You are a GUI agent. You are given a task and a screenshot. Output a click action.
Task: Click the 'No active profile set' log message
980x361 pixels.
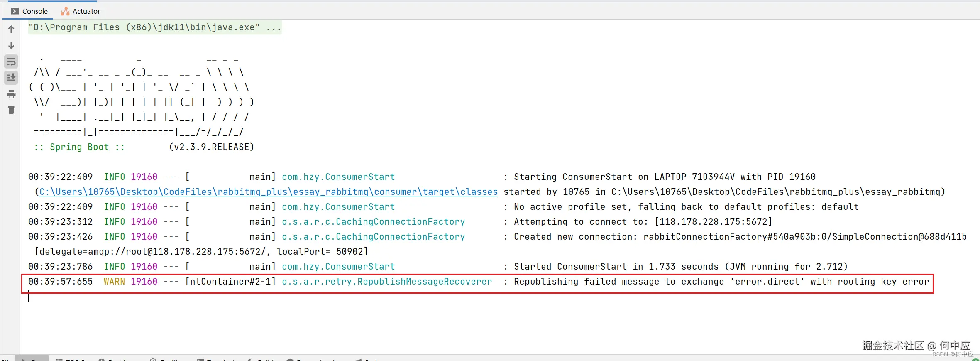pos(686,207)
